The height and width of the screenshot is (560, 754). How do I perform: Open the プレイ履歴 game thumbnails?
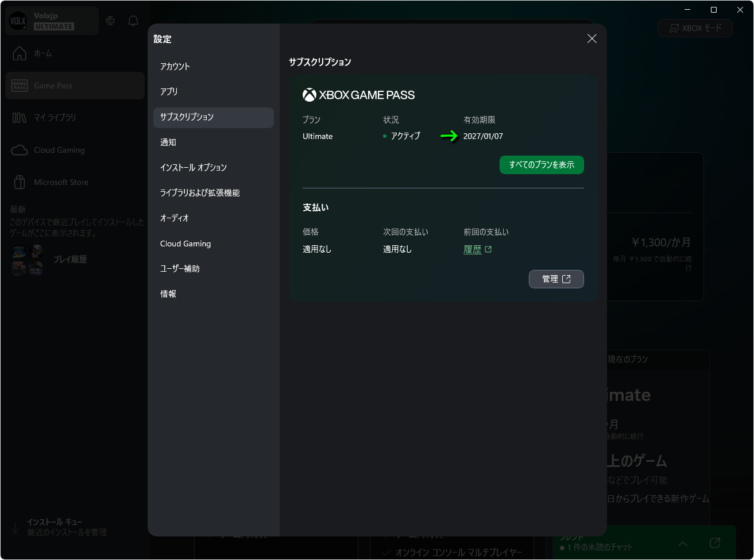28,260
